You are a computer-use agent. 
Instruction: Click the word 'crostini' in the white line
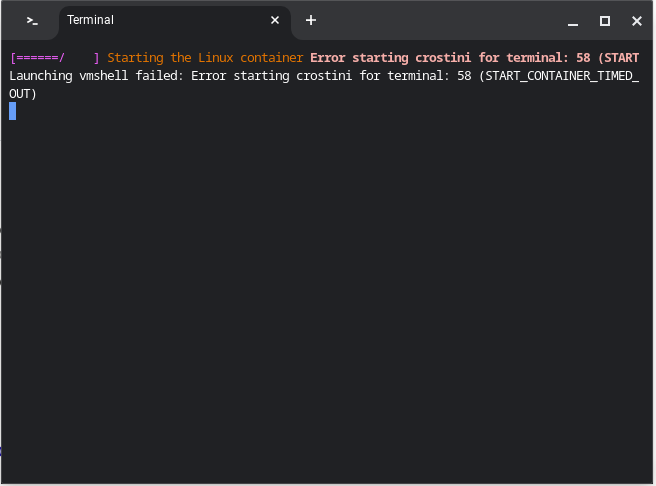pos(324,76)
